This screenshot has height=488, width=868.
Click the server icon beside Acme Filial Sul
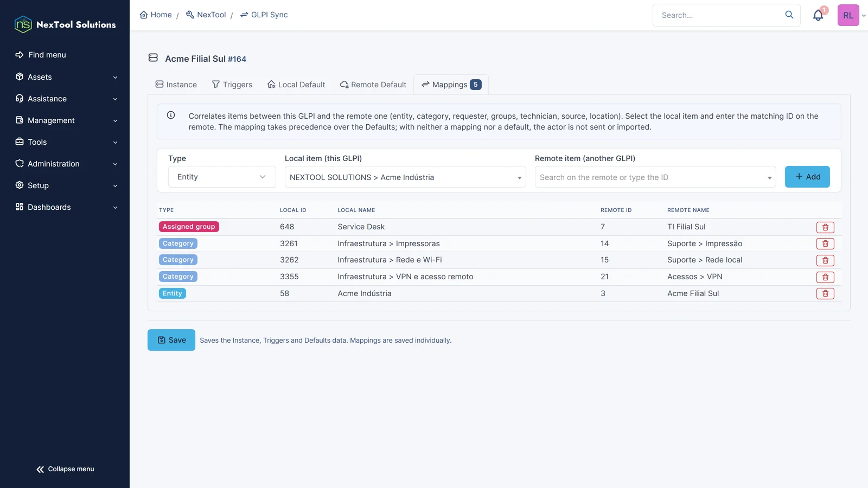coord(153,58)
